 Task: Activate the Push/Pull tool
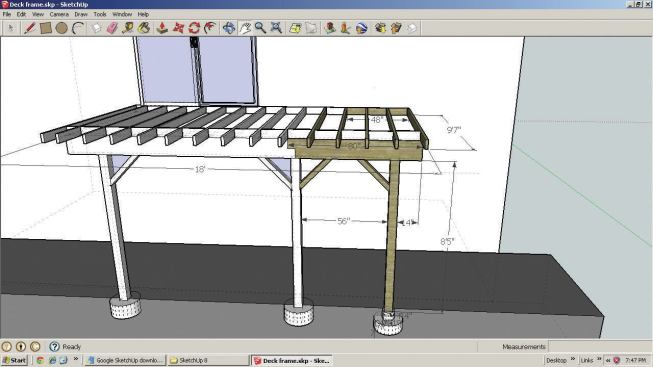(162, 28)
